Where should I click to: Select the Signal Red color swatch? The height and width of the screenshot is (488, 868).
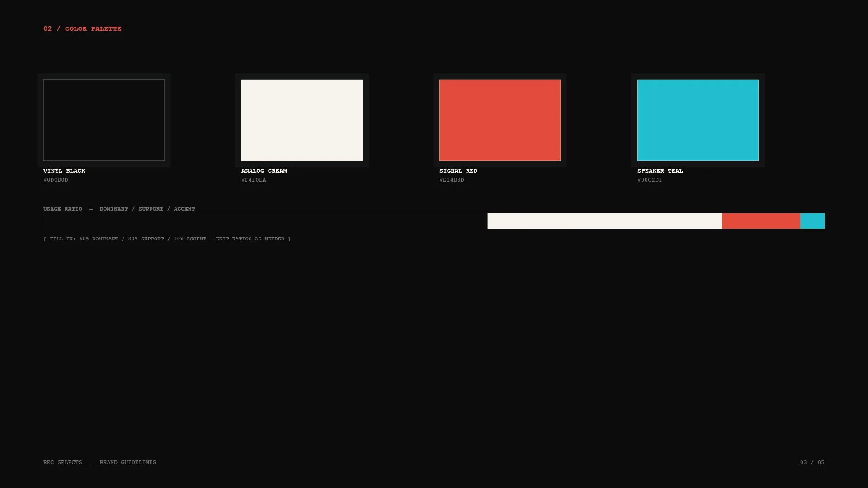coord(500,120)
